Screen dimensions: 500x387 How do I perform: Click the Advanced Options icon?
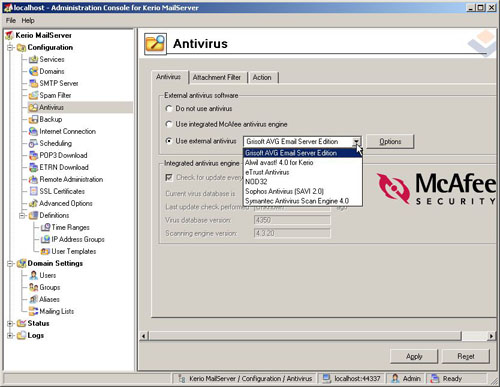click(33, 203)
